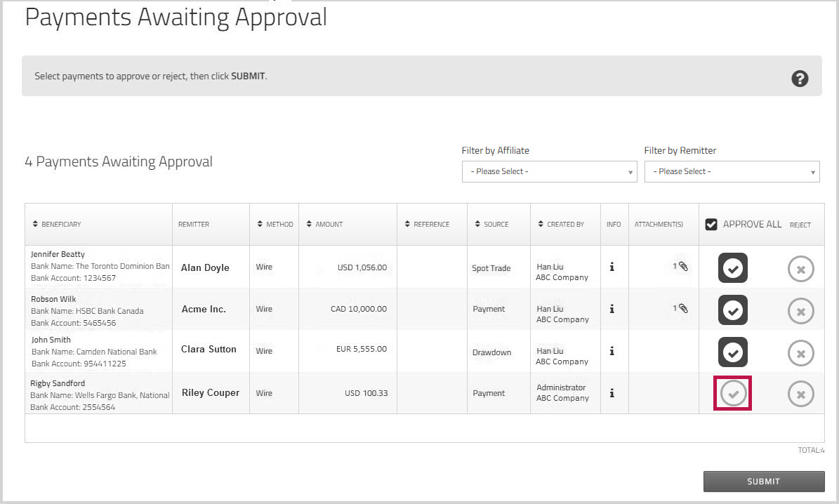Sort table by Beneficiary column
The width and height of the screenshot is (839, 504).
pos(60,225)
